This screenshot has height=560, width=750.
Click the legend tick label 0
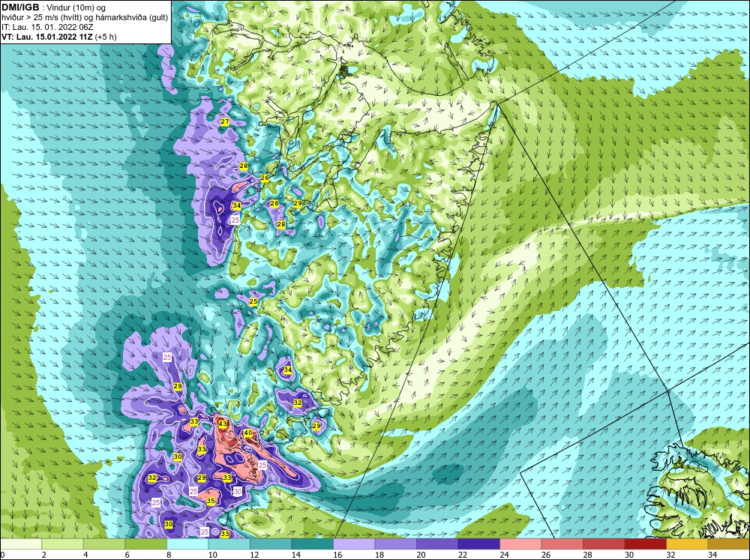(3, 555)
